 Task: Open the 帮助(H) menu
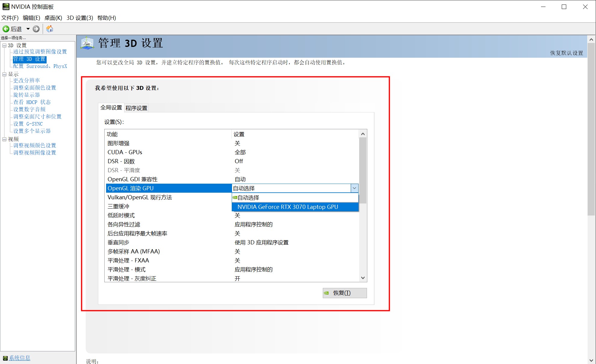click(x=107, y=18)
